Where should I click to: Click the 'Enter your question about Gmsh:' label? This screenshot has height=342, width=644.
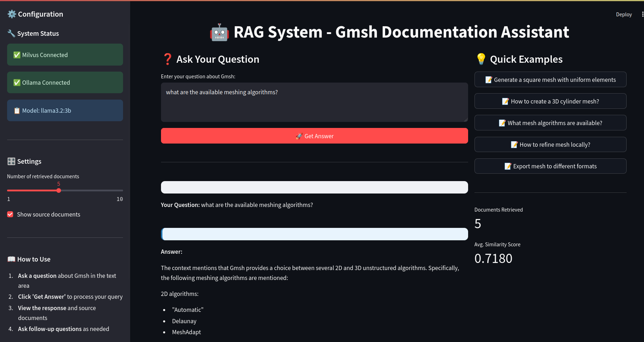(198, 77)
